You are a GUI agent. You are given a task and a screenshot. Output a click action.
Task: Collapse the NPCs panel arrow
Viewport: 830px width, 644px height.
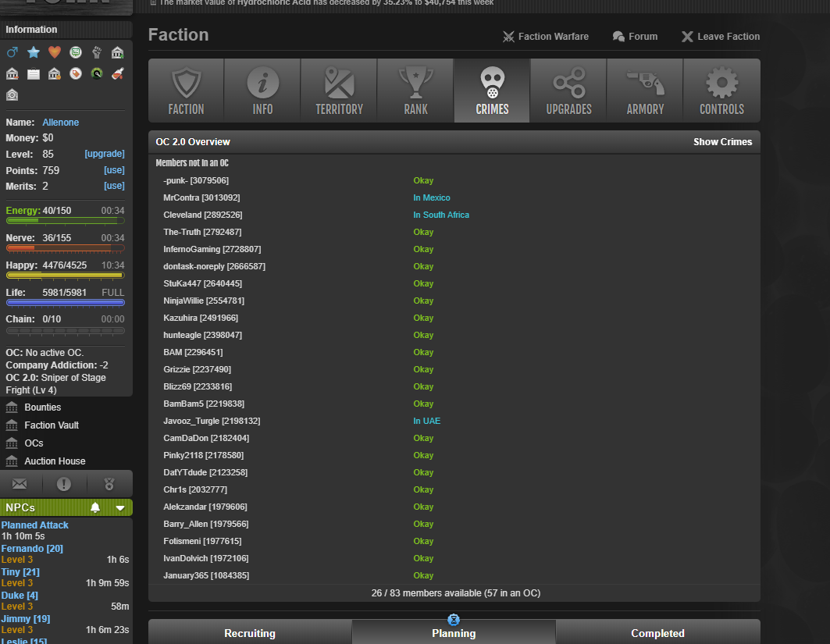pyautogui.click(x=120, y=508)
